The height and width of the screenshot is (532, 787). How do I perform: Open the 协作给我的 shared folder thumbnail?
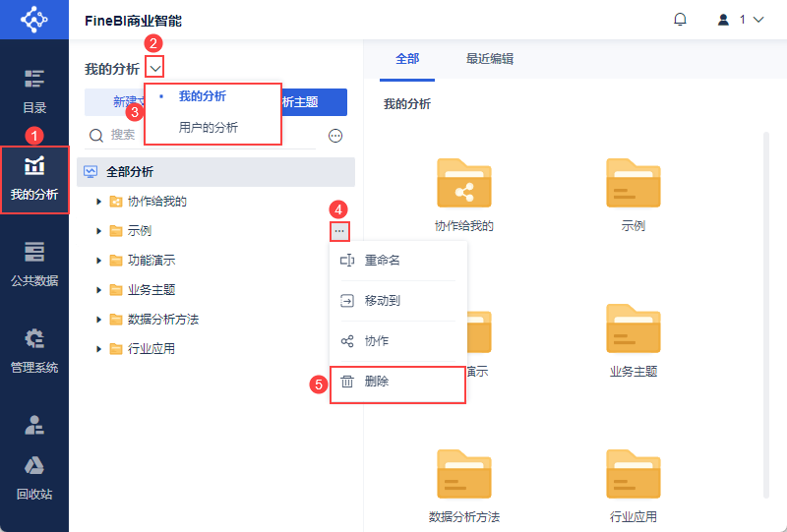point(463,183)
